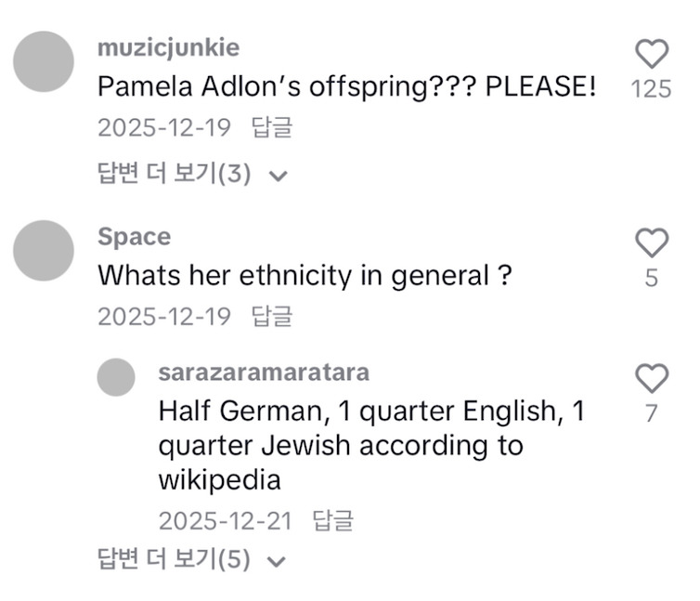Reply to muzicjunkie's comment via 답글
700x601 pixels.
pos(272,127)
